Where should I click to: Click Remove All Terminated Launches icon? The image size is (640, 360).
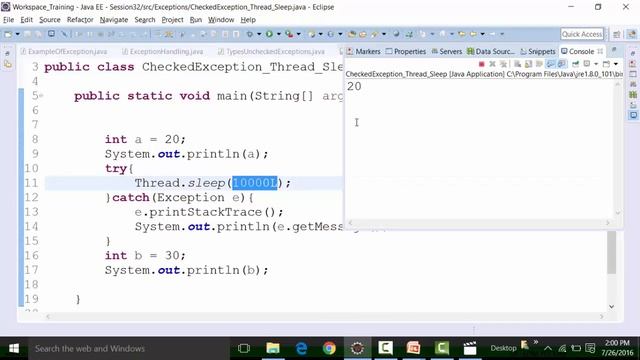503,64
